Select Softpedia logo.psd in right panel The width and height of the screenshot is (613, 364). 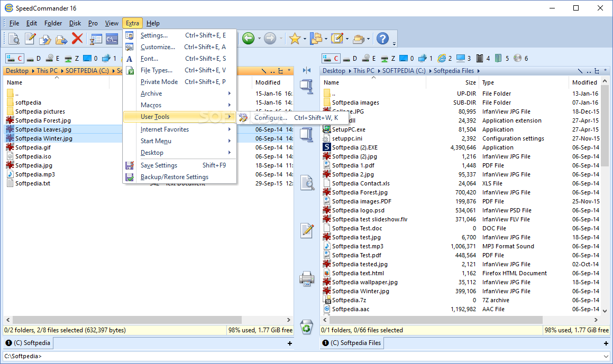point(358,210)
